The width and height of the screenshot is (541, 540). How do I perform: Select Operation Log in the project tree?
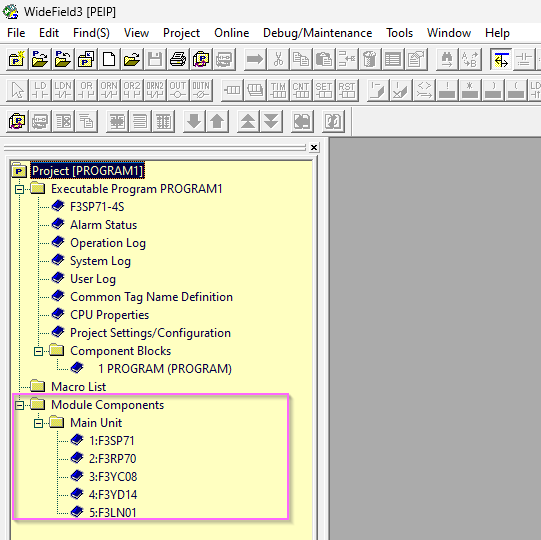[x=108, y=243]
